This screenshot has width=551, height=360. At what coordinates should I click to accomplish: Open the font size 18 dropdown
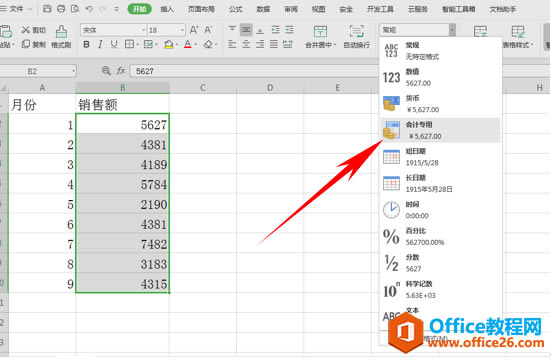pyautogui.click(x=182, y=30)
